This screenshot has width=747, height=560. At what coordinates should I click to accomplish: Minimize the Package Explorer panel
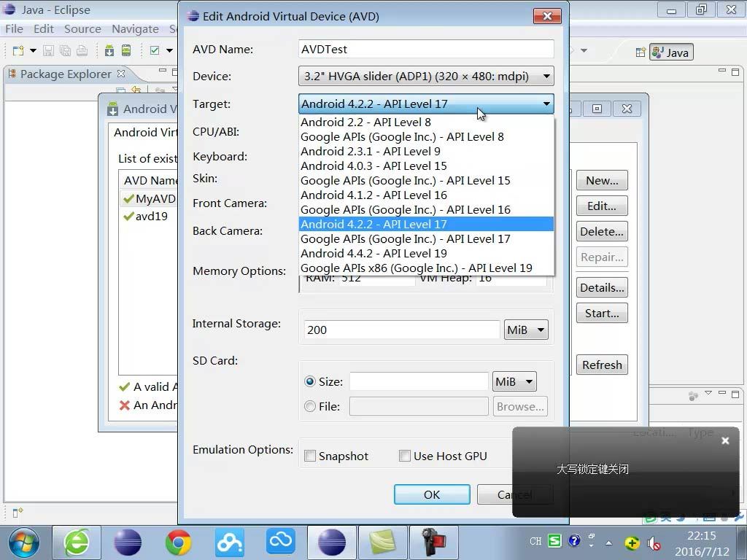163,71
